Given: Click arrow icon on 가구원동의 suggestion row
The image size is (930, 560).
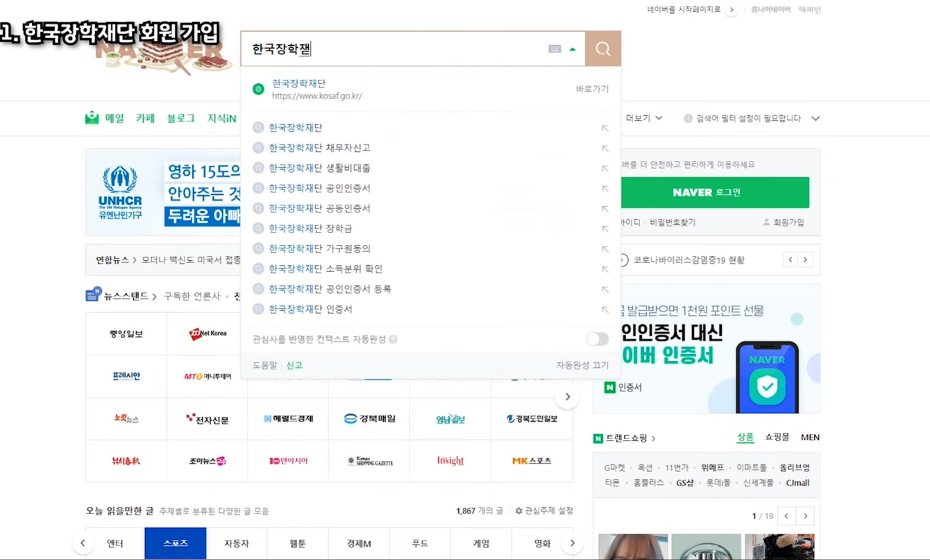Looking at the screenshot, I should point(605,249).
